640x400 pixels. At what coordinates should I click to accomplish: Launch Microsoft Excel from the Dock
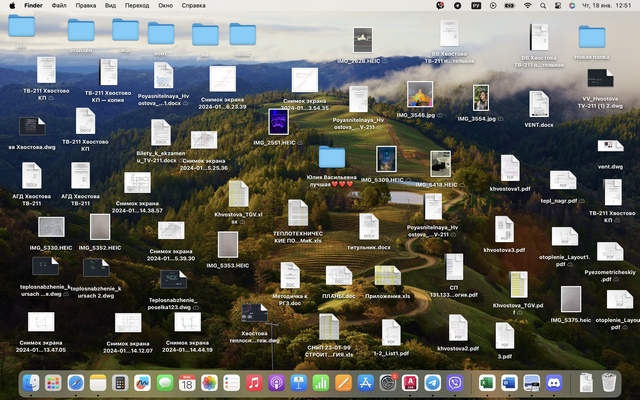pyautogui.click(x=487, y=383)
